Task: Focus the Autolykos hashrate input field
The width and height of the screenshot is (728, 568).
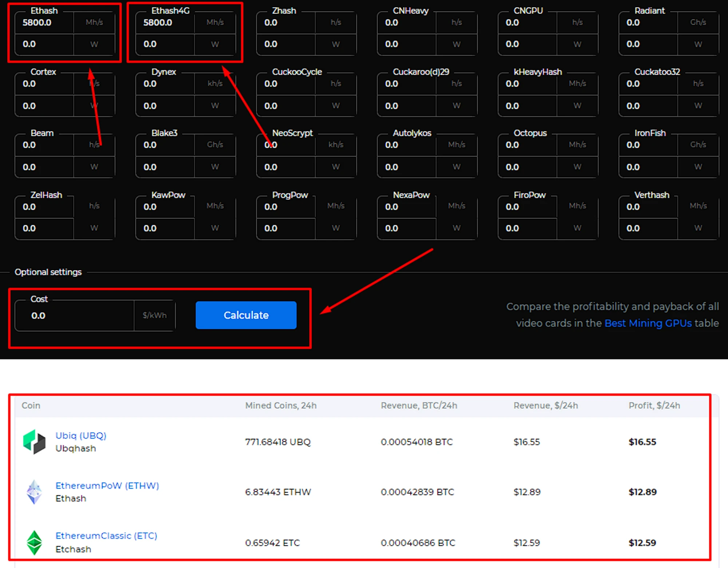Action: tap(407, 145)
